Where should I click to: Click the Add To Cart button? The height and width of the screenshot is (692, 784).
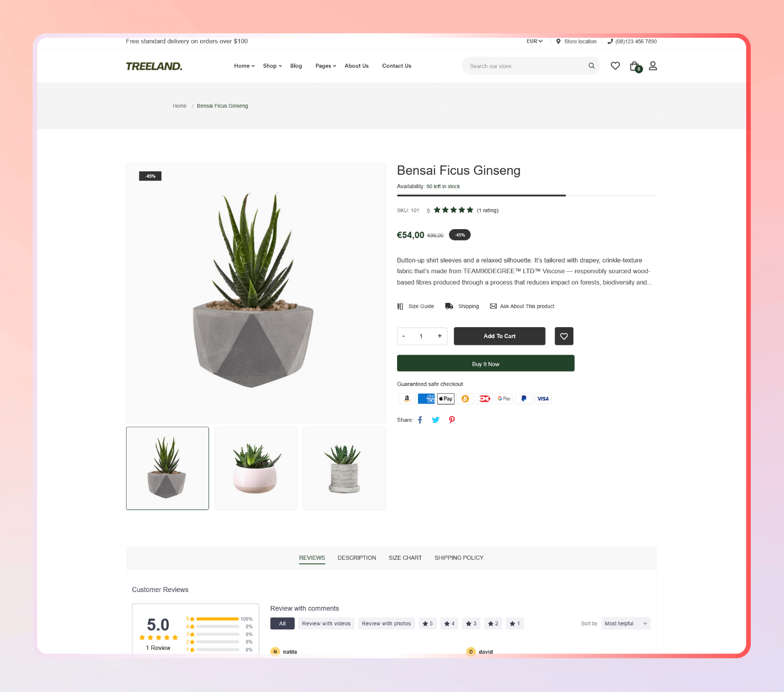click(500, 336)
